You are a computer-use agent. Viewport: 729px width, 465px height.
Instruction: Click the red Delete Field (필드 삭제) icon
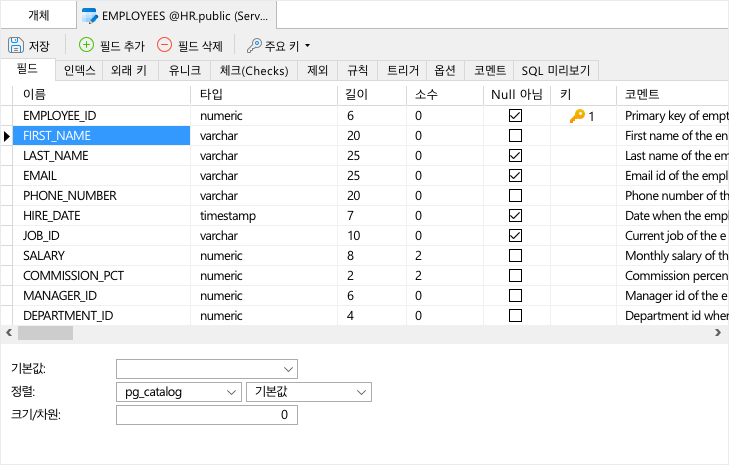pos(164,45)
